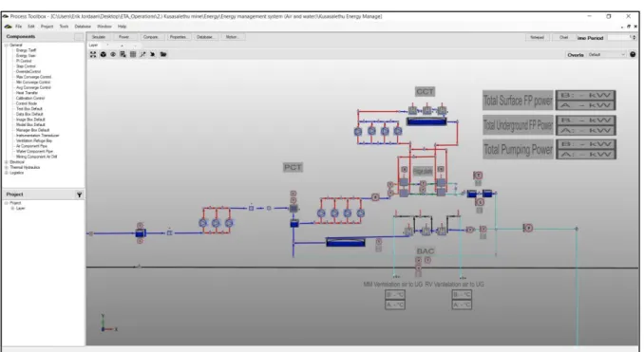Click the Time Period stepper field
This screenshot has height=352, width=644.
(x=621, y=38)
